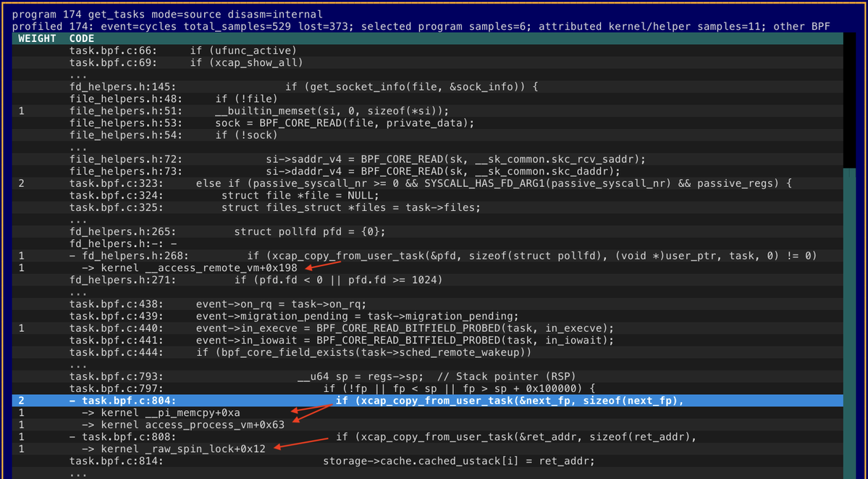Viewport: 868px width, 479px height.
Task: Collapse the task.bpf.c:808 source row
Action: pyautogui.click(x=72, y=437)
